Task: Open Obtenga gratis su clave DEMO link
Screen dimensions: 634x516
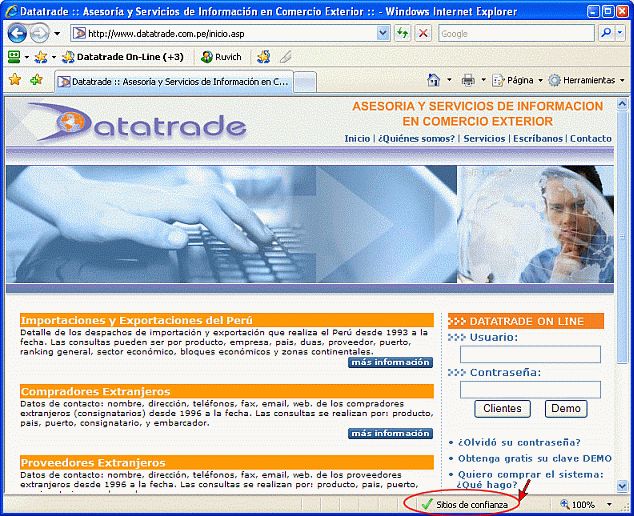Action: [x=535, y=459]
